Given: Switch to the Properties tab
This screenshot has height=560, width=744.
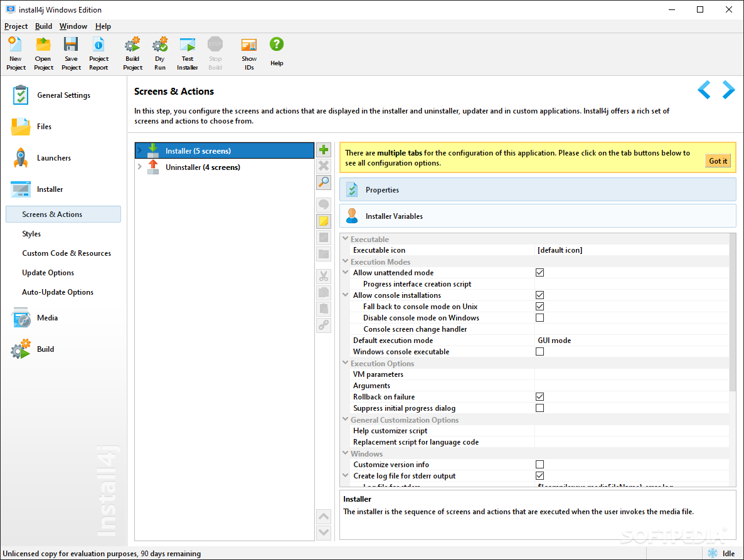Looking at the screenshot, I should pyautogui.click(x=538, y=189).
